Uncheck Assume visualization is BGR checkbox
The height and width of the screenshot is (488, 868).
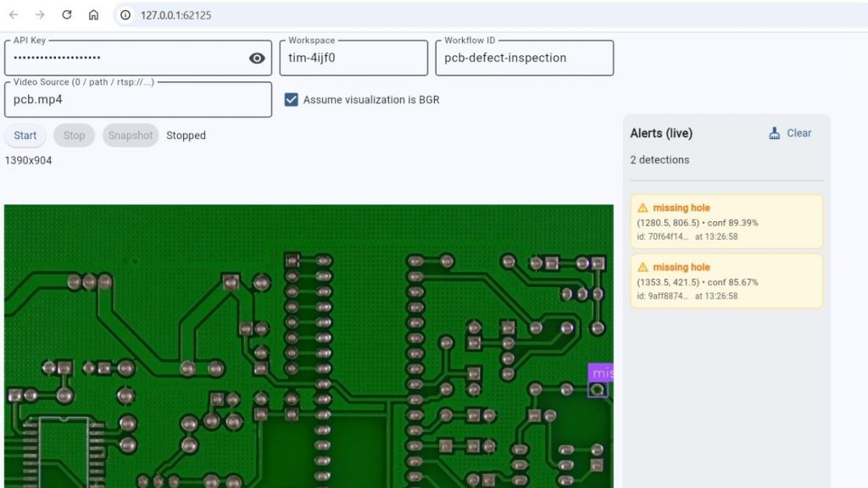[291, 100]
